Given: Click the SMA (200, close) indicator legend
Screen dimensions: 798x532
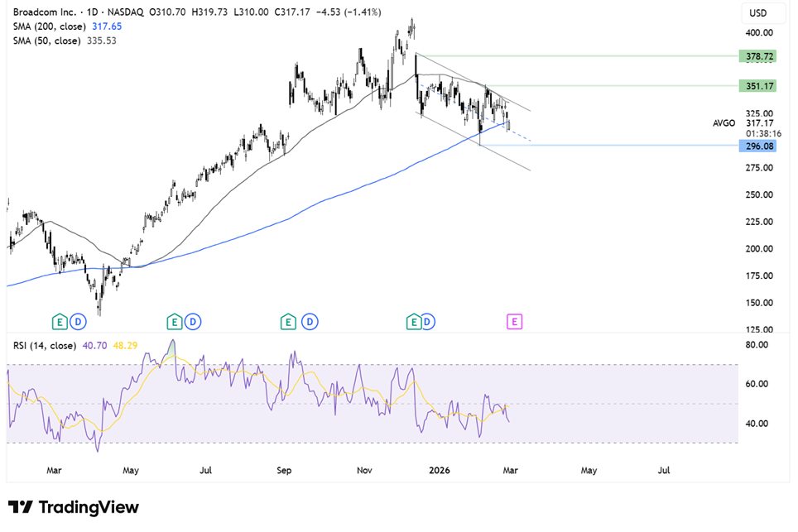Looking at the screenshot, I should (50, 26).
